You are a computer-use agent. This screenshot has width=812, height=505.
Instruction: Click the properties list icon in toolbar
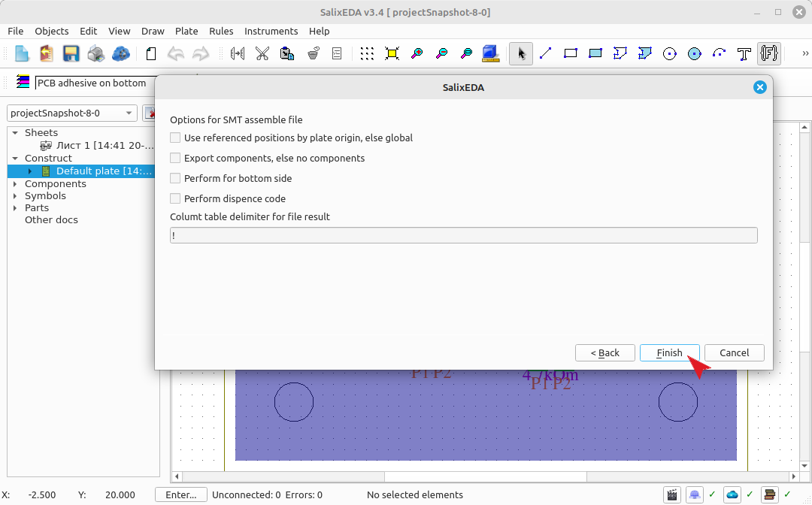(x=337, y=53)
